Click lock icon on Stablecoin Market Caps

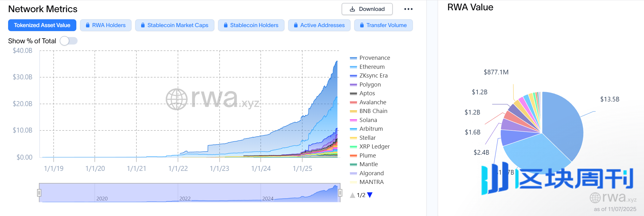tap(143, 25)
